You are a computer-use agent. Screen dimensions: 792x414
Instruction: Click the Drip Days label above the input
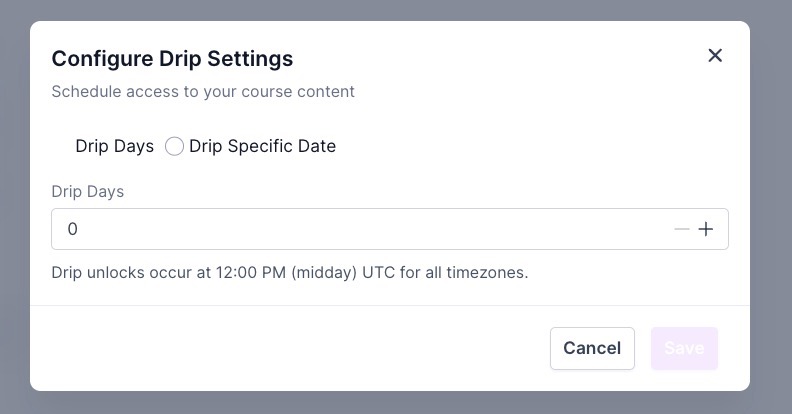point(88,191)
